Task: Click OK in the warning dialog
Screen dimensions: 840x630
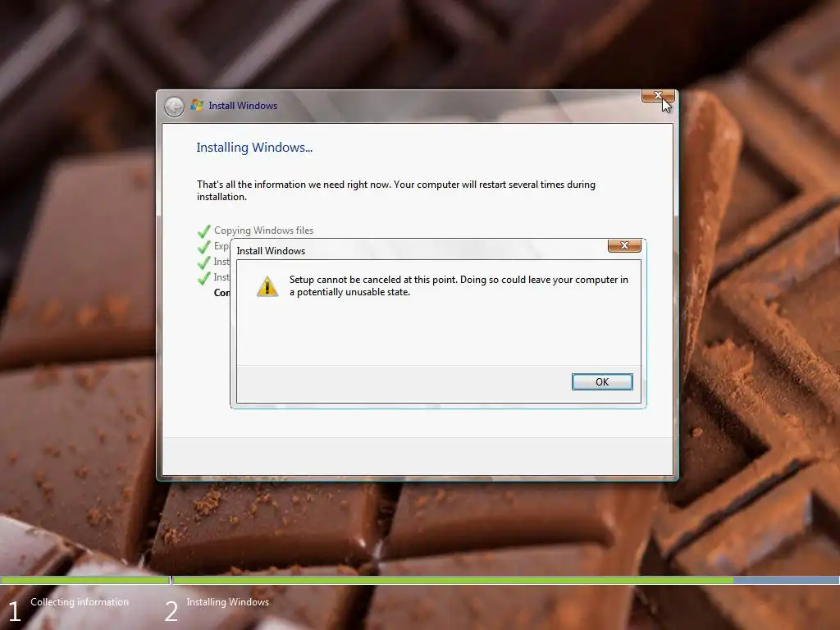Action: pyautogui.click(x=602, y=381)
